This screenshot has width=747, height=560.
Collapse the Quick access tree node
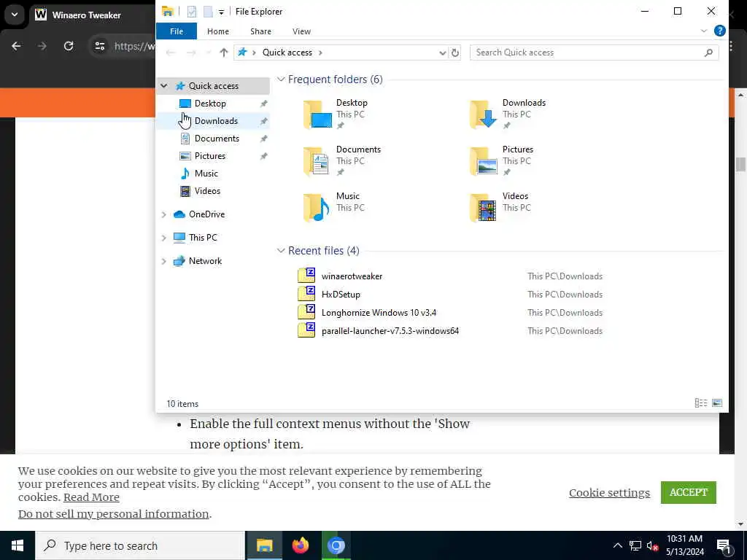[x=164, y=86]
